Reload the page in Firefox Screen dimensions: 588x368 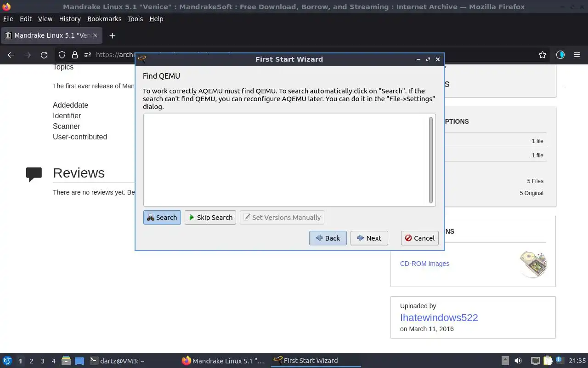pyautogui.click(x=44, y=55)
